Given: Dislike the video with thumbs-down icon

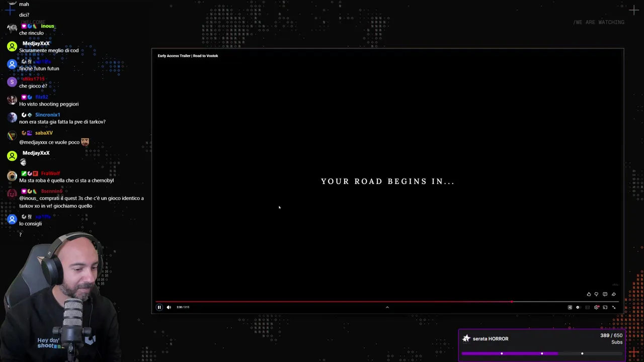Looking at the screenshot, I should pyautogui.click(x=596, y=294).
